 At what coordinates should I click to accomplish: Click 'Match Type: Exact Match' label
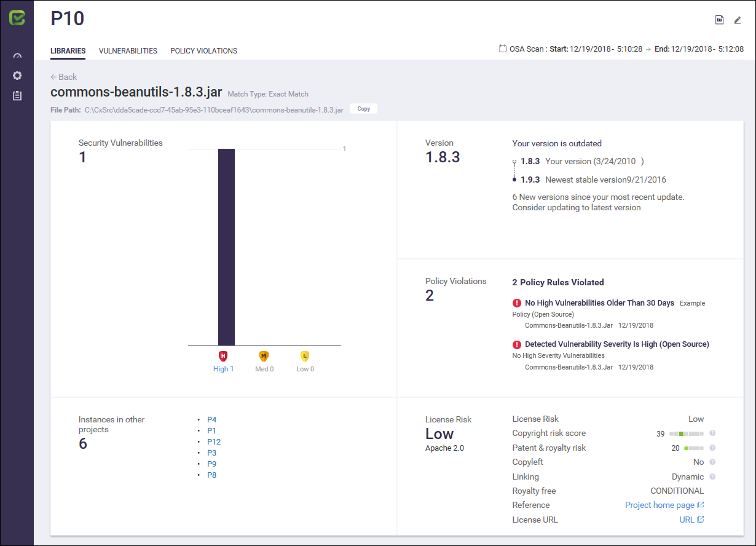pyautogui.click(x=268, y=94)
